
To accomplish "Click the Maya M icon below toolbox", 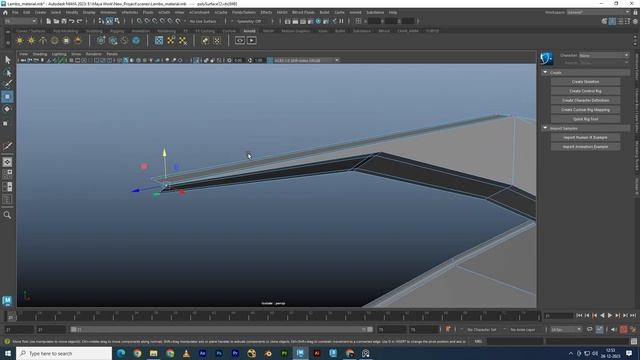I will pyautogui.click(x=7, y=301).
